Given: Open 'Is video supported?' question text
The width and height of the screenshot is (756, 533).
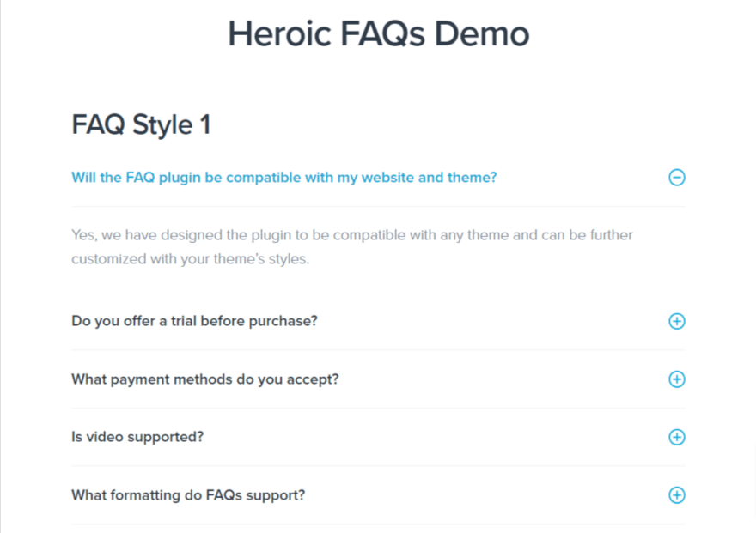Looking at the screenshot, I should [137, 437].
